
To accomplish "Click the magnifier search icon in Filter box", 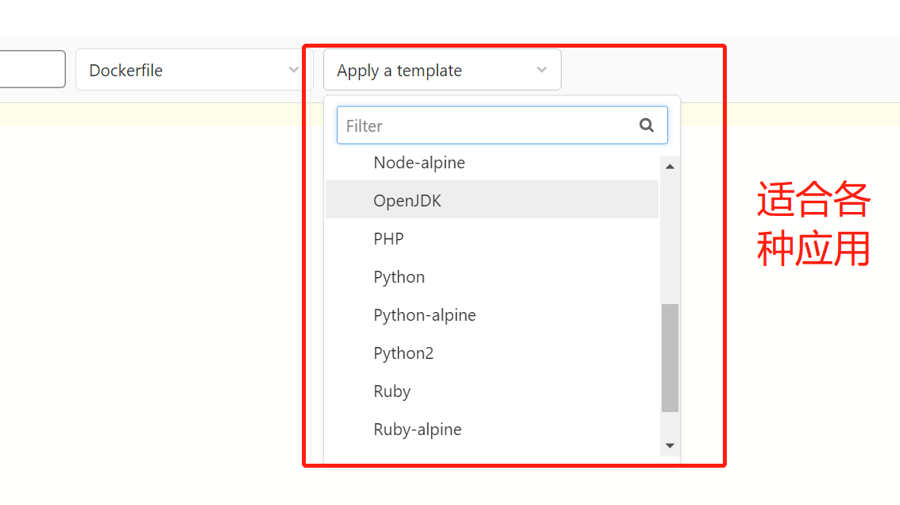I will (646, 125).
